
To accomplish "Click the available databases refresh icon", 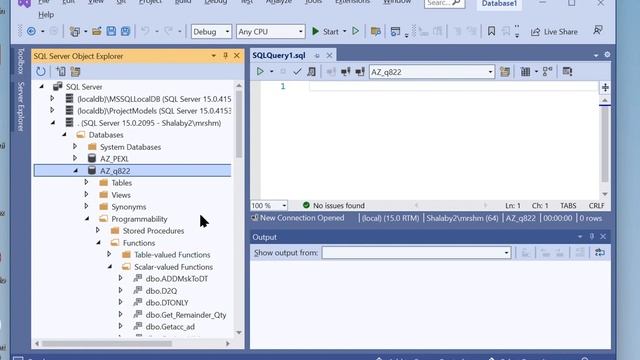I will (x=505, y=72).
